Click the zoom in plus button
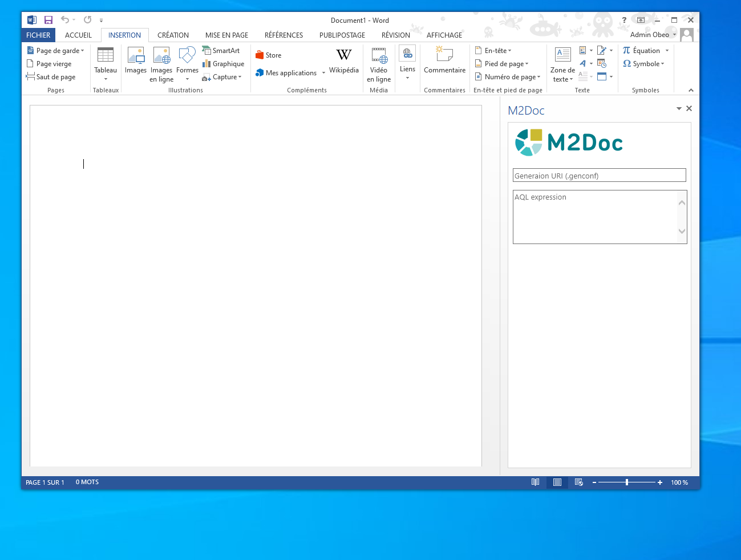 (x=660, y=482)
